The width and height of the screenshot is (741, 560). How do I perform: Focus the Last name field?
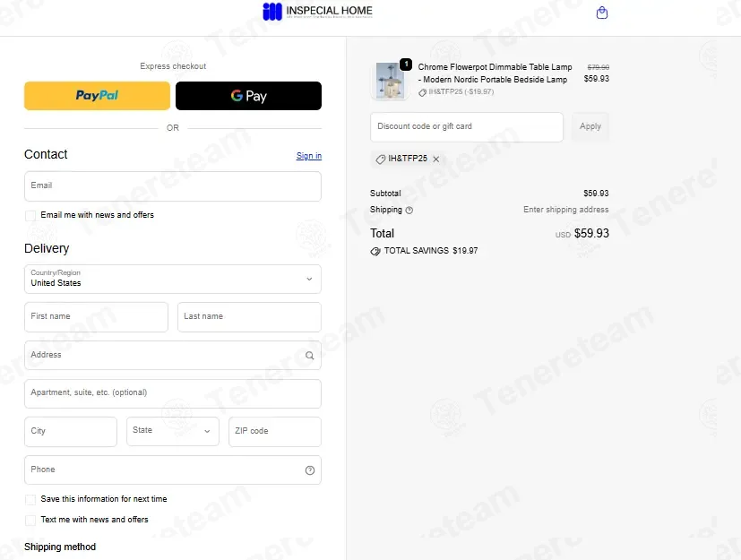tap(249, 317)
